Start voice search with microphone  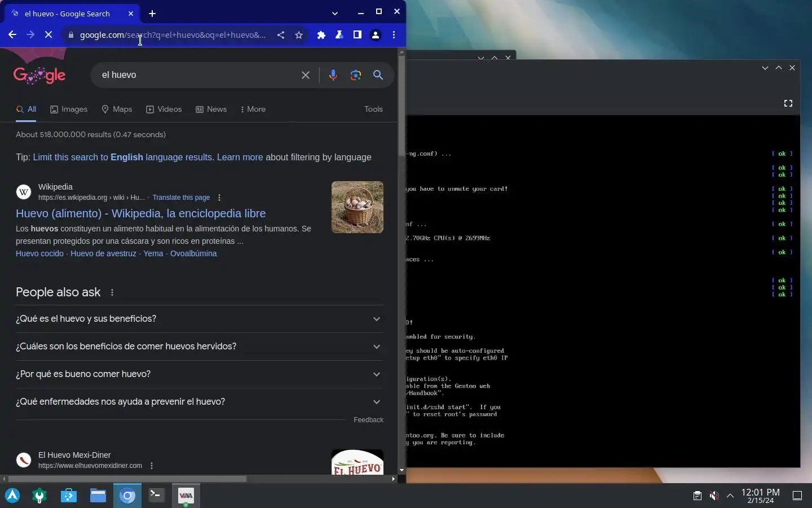pos(333,75)
